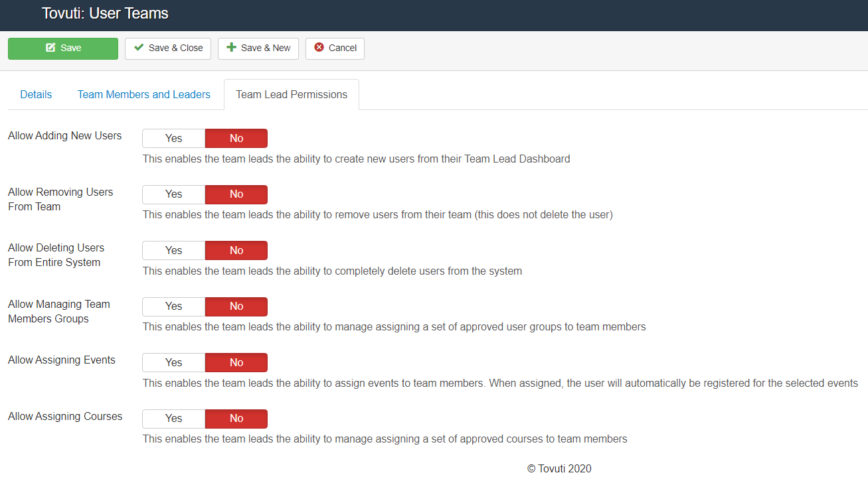Switch to Team Members and Leaders tab
The image size is (868, 483).
tap(143, 94)
